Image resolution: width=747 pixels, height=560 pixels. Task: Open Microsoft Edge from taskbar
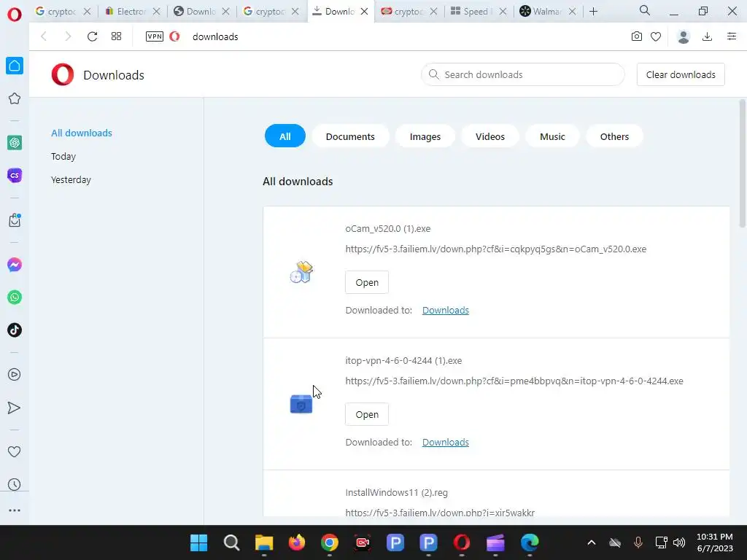530,542
